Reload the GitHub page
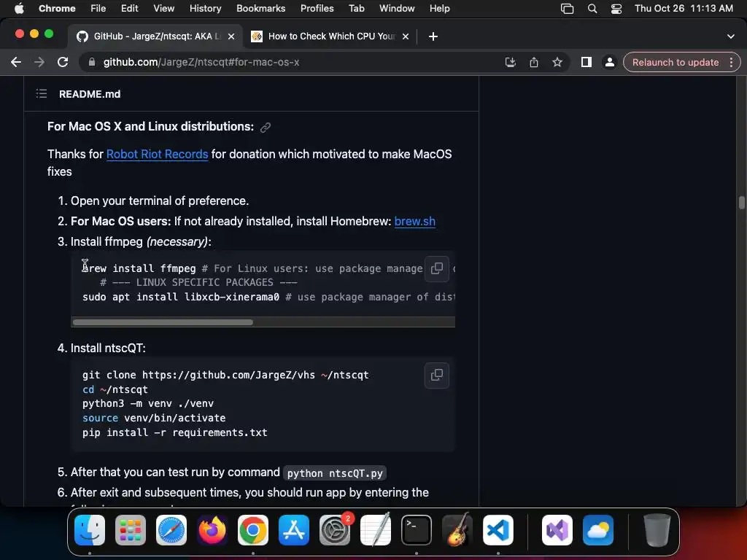 click(x=63, y=63)
